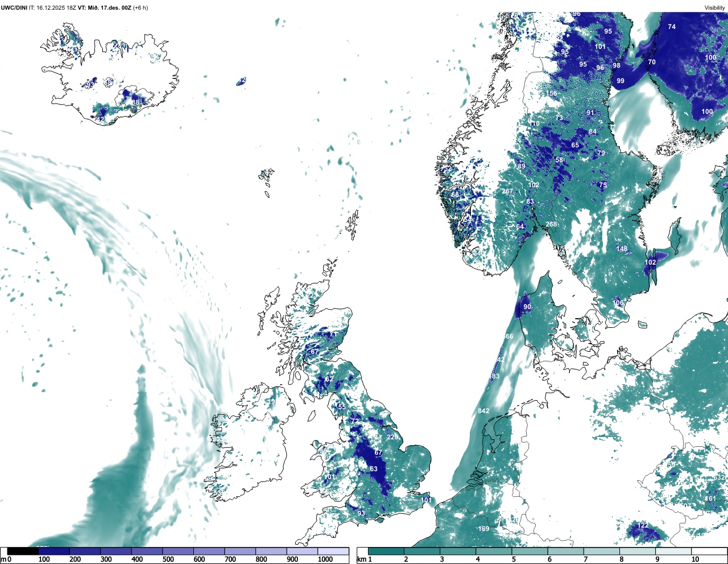728x564 pixels.
Task: Click the map value "58"
Action: (559, 160)
